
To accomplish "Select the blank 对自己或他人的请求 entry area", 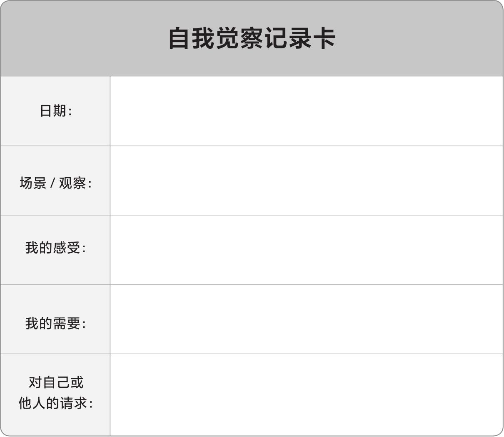I will [x=306, y=394].
